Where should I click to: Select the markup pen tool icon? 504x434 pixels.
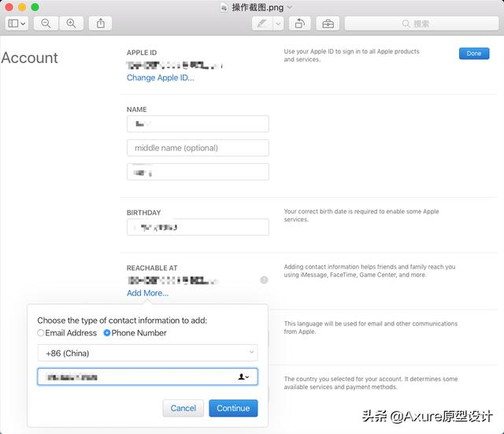click(x=261, y=24)
